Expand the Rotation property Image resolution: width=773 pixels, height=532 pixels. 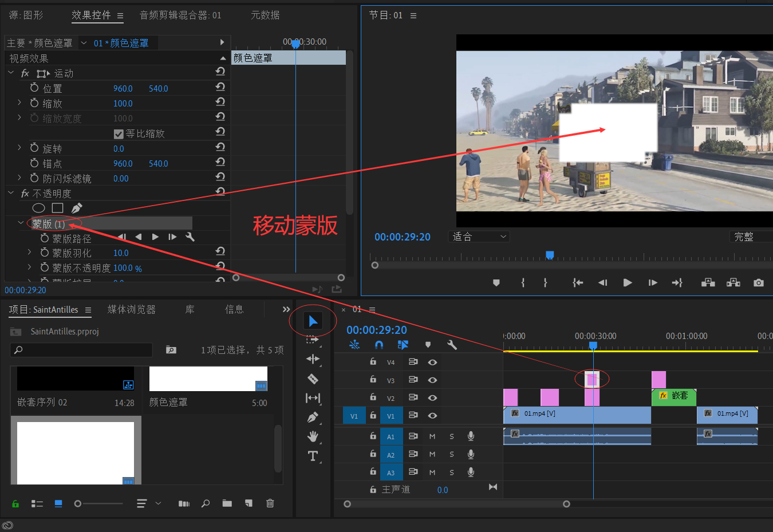click(x=19, y=148)
